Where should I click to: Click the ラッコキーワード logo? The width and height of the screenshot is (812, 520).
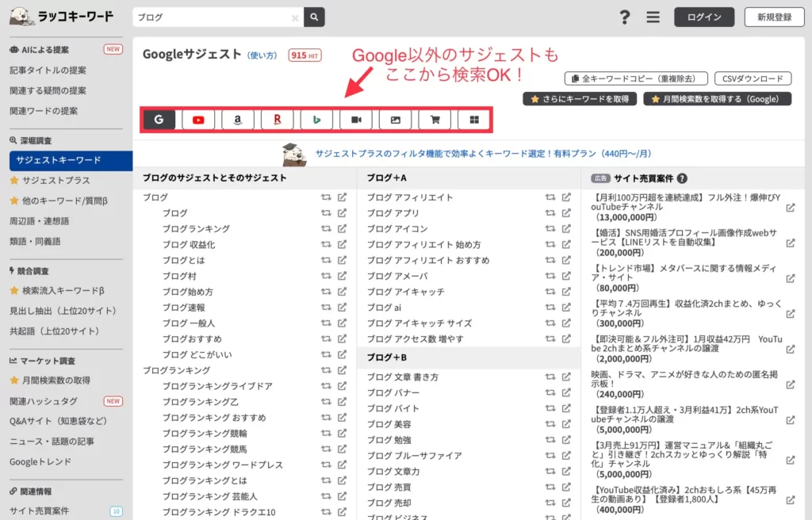tap(61, 17)
